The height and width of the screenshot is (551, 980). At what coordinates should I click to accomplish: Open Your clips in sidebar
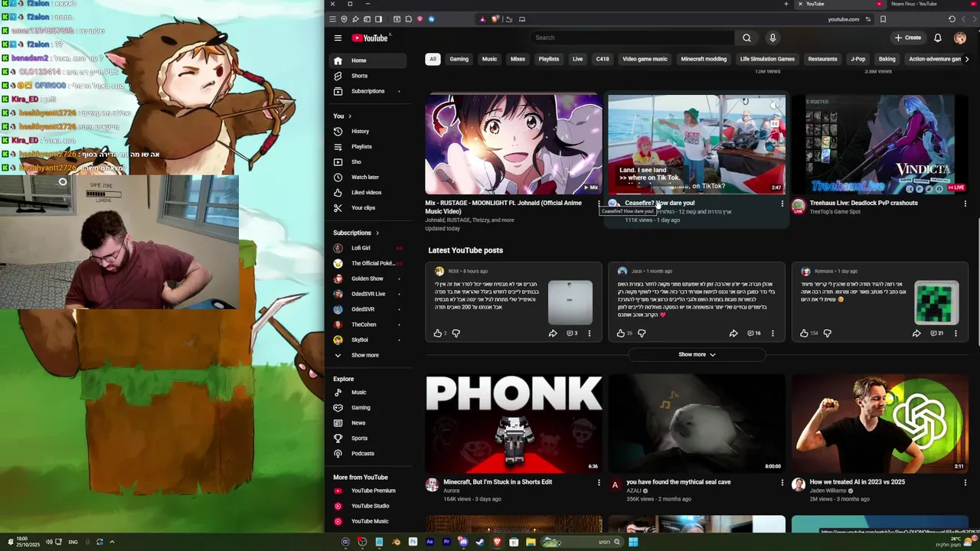pyautogui.click(x=368, y=207)
